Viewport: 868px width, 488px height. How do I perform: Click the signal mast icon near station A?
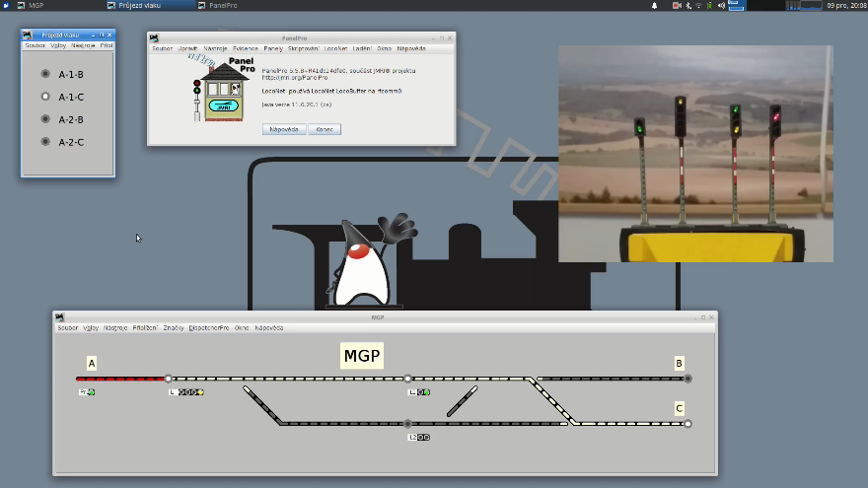click(88, 392)
